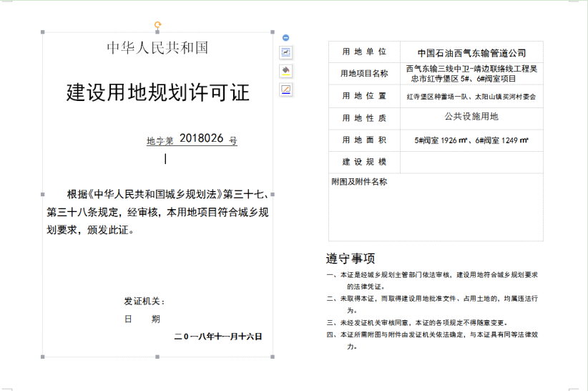Click the 中国石油西气东输管道公司 table cell

click(471, 52)
